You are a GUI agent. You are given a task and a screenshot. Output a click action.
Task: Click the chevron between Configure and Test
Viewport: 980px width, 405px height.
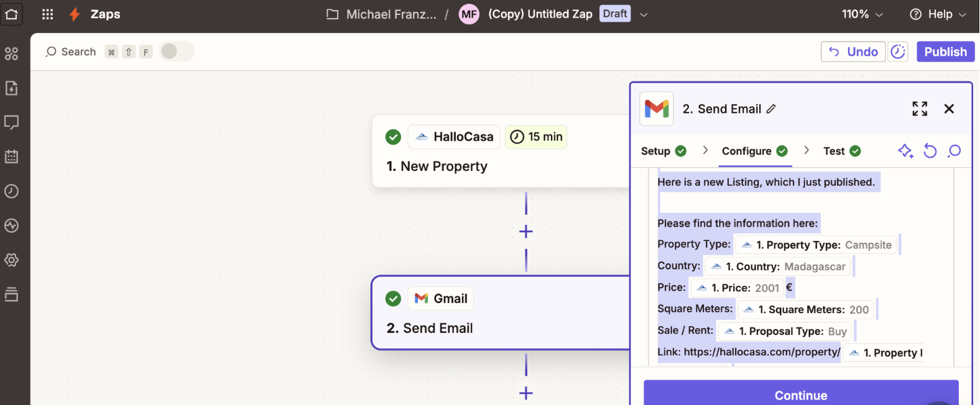pos(807,150)
